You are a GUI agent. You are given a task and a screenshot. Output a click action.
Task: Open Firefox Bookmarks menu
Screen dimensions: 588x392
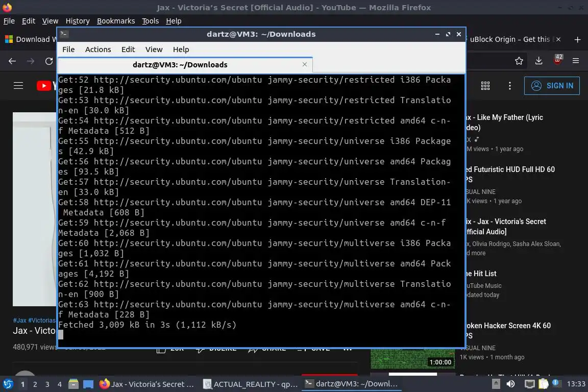(116, 21)
